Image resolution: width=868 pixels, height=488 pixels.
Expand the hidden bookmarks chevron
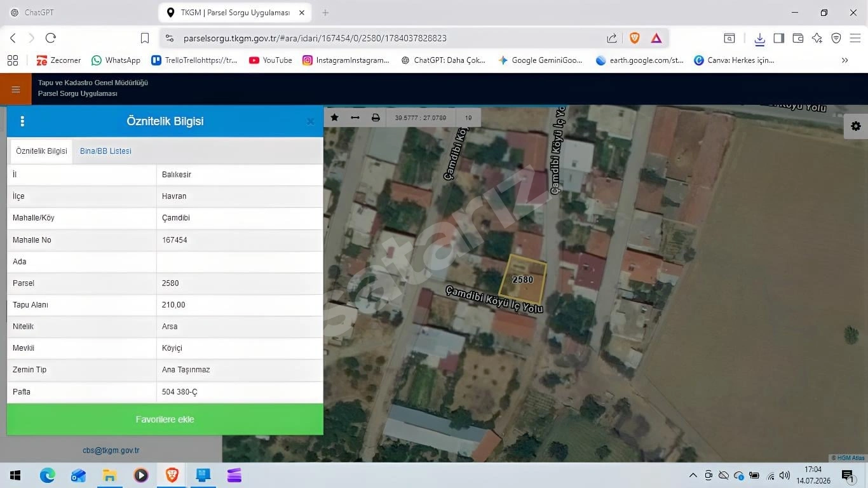844,60
